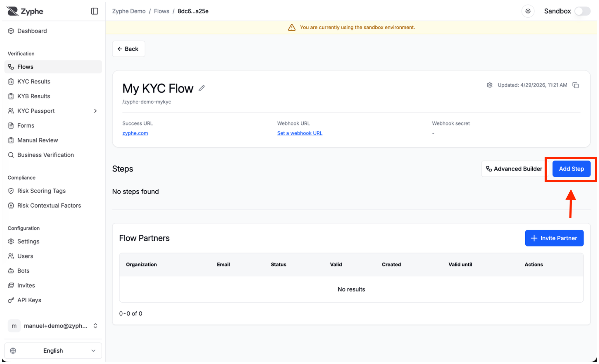Click the Users people icon

(11, 256)
